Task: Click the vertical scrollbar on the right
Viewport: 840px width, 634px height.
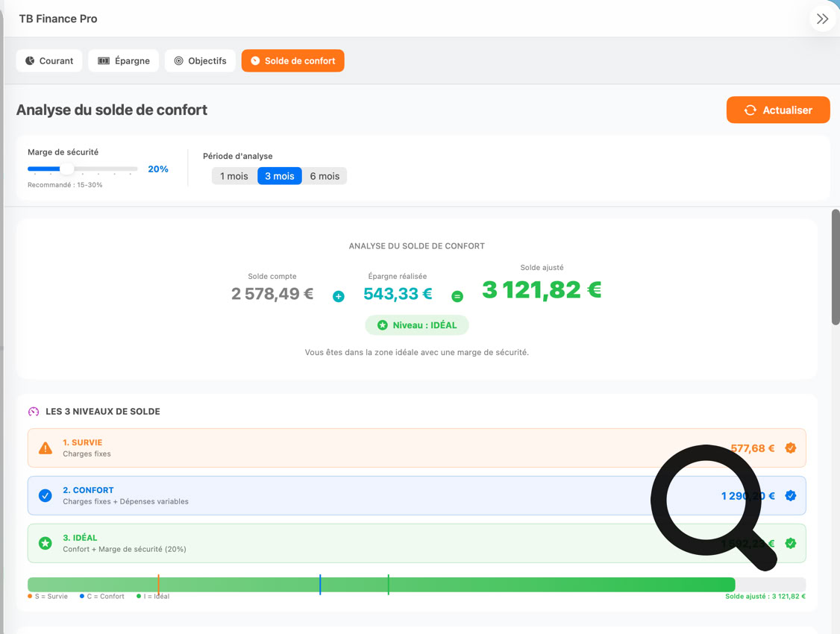Action: point(836,269)
